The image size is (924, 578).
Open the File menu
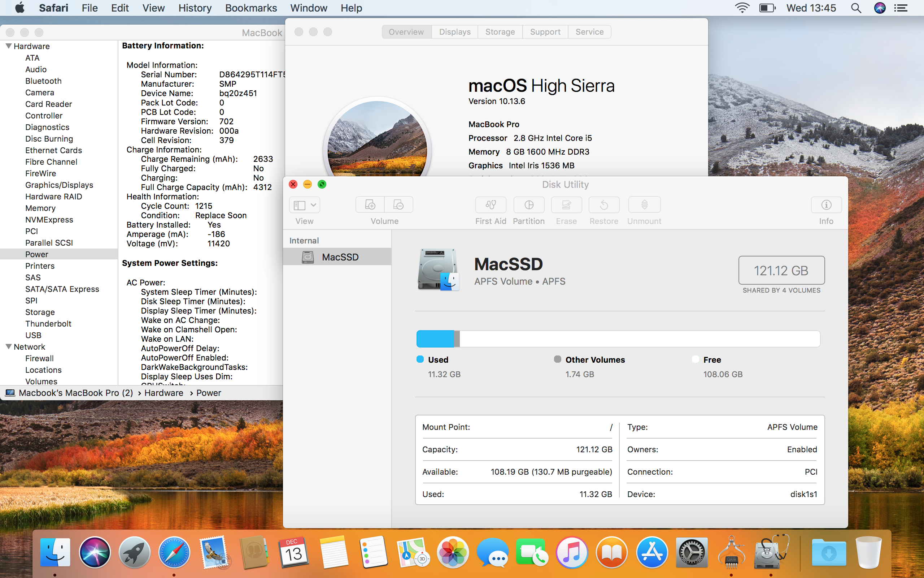[90, 8]
